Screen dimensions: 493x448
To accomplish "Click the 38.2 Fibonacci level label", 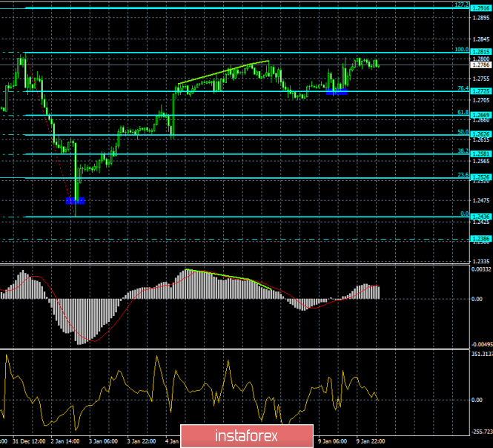I will point(461,151).
